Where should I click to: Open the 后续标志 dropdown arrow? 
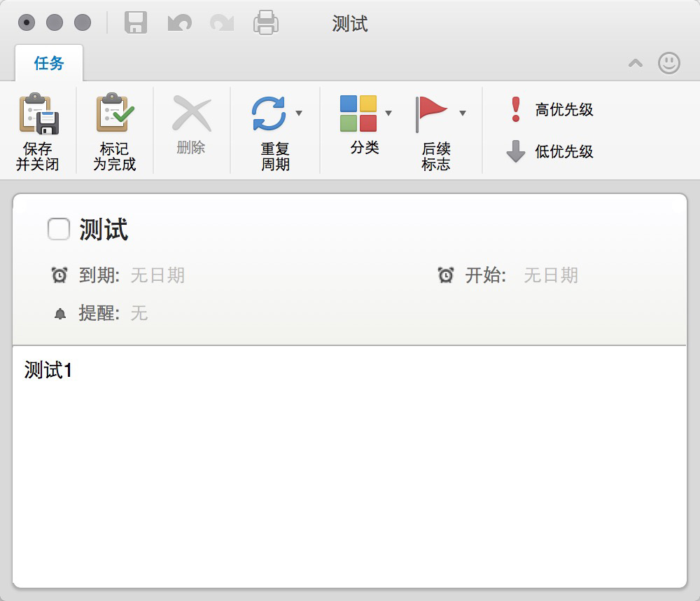(x=463, y=113)
